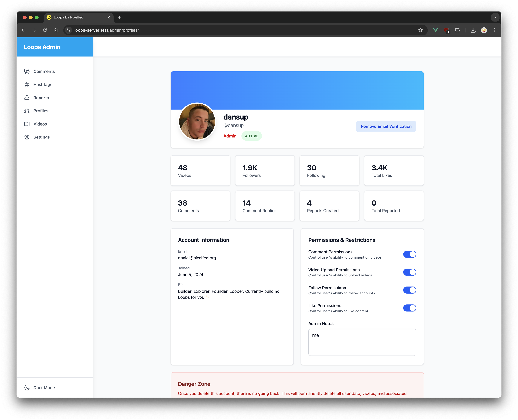Open the Extensions puzzle icon
Screen dimensions: 518x420
tap(457, 30)
